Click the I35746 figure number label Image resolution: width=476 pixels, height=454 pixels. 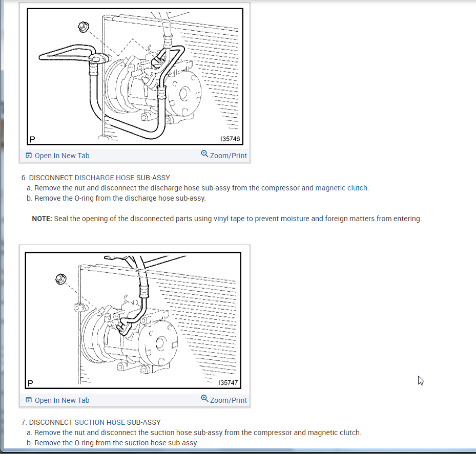[230, 139]
